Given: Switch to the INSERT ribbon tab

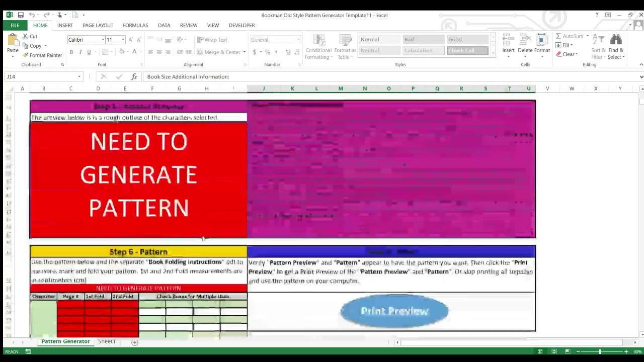Looking at the screenshot, I should [65, 25].
